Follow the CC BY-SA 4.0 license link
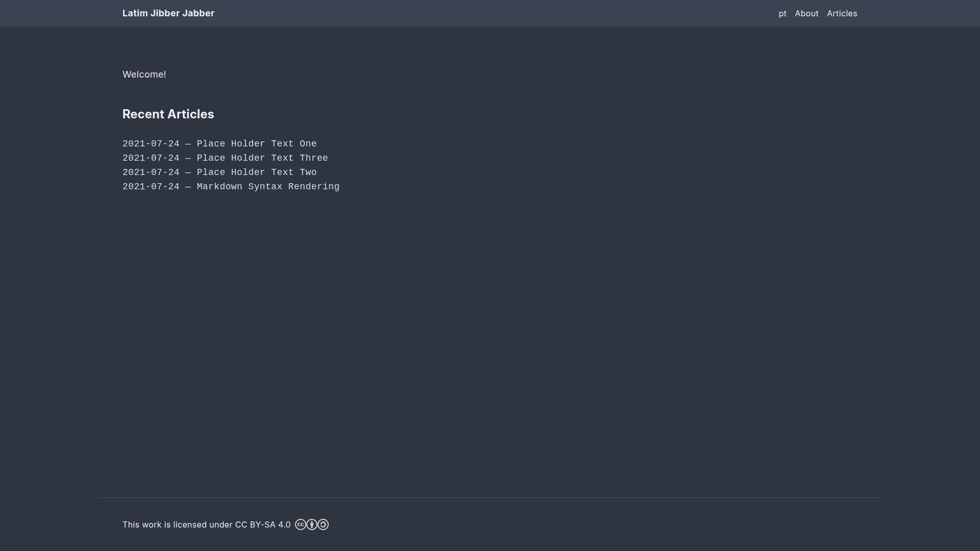 263,524
